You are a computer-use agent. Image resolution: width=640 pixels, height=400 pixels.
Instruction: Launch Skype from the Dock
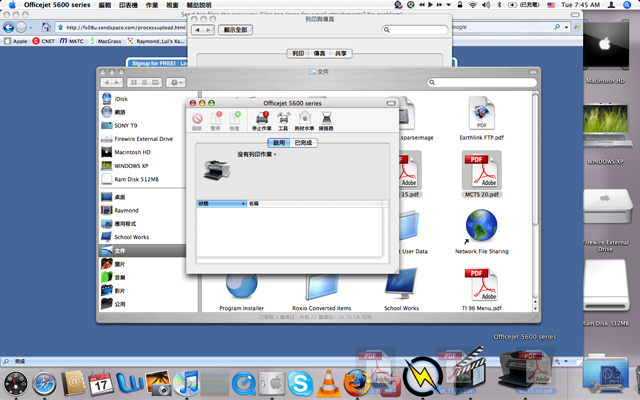pyautogui.click(x=300, y=383)
